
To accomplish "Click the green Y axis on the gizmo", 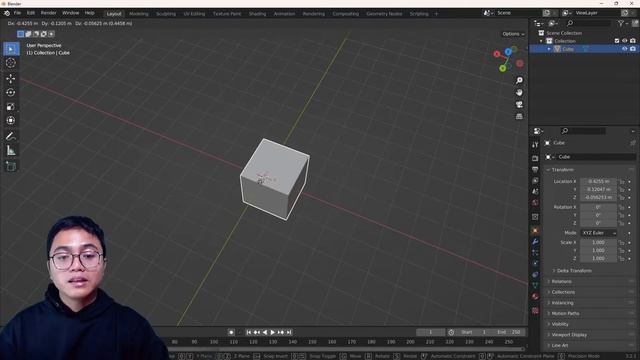I will click(503, 68).
